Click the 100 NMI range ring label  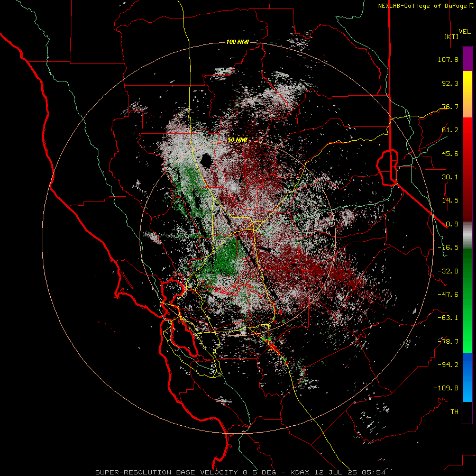[x=237, y=42]
